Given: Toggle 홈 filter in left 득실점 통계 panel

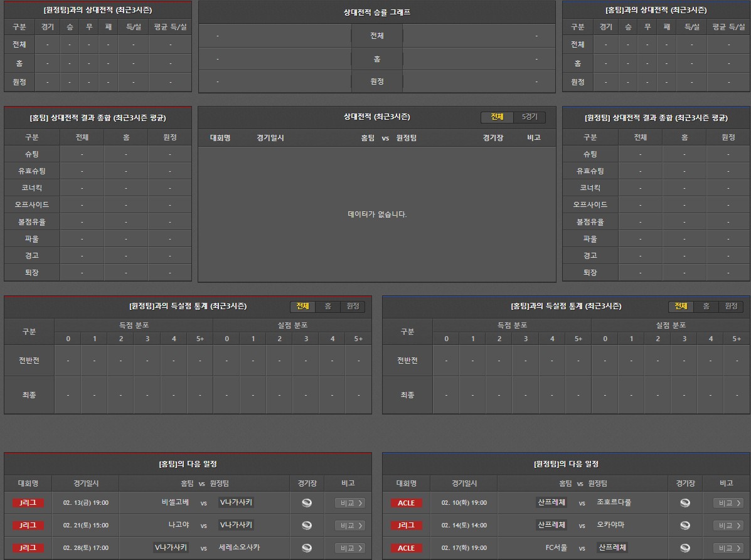Looking at the screenshot, I should pyautogui.click(x=328, y=306).
